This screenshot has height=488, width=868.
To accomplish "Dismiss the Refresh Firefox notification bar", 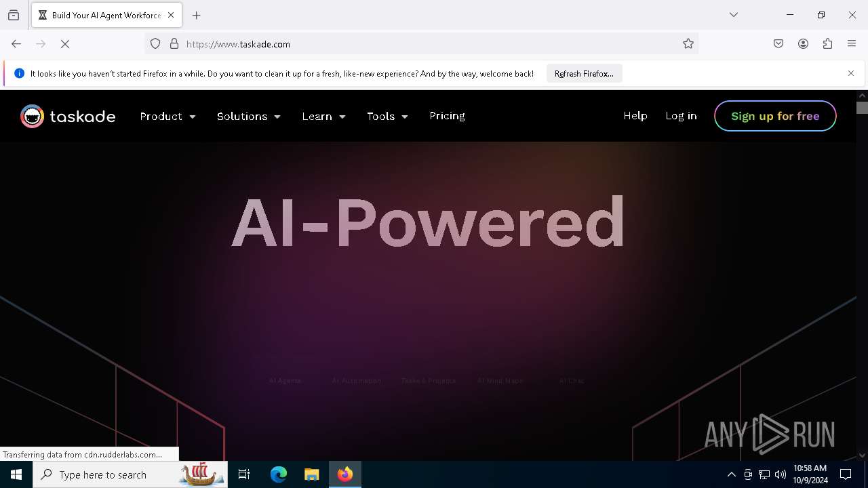I will point(851,73).
